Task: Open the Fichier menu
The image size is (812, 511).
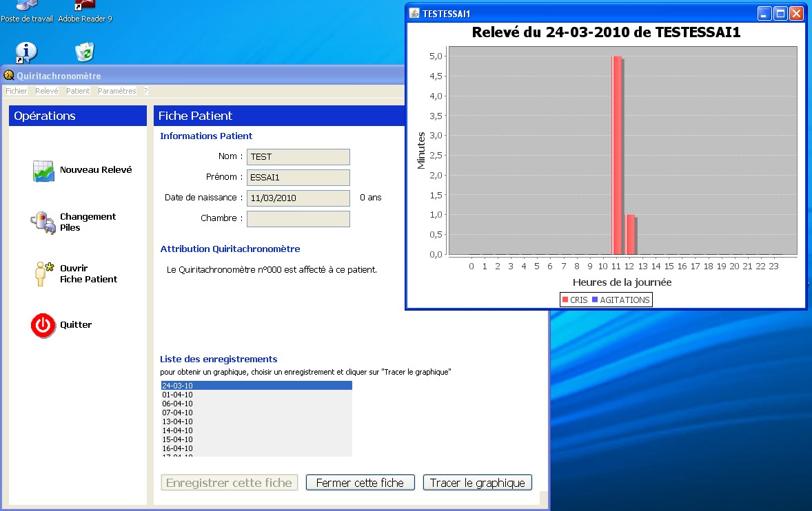Action: (16, 91)
